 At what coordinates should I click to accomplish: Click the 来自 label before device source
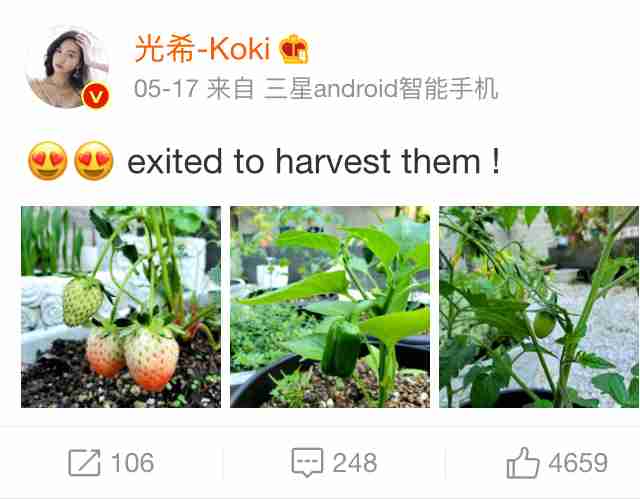tap(231, 88)
